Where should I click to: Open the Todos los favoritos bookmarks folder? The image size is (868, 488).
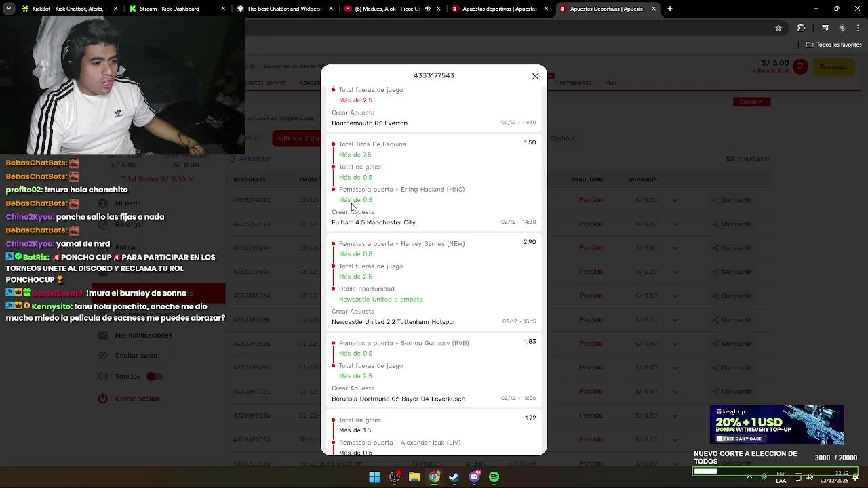[x=833, y=45]
